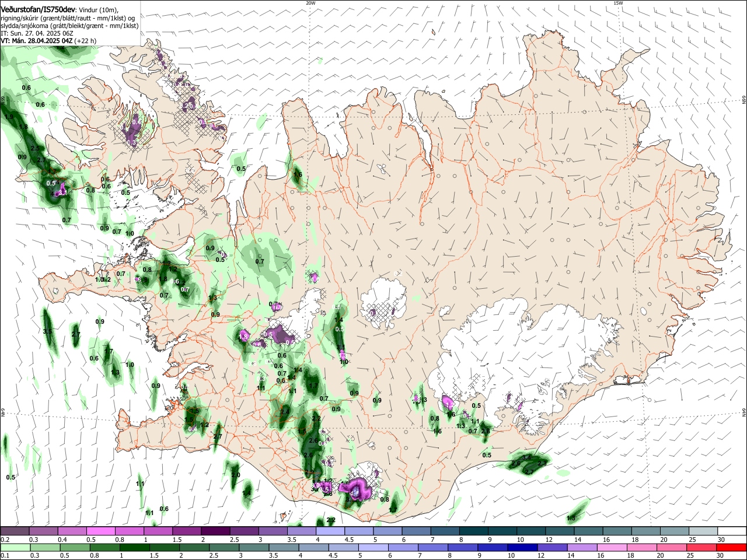Screen dimensions: 747x560
Task: Click the darkest green 1–1.5 swatch in lower legend
Action: point(134,547)
